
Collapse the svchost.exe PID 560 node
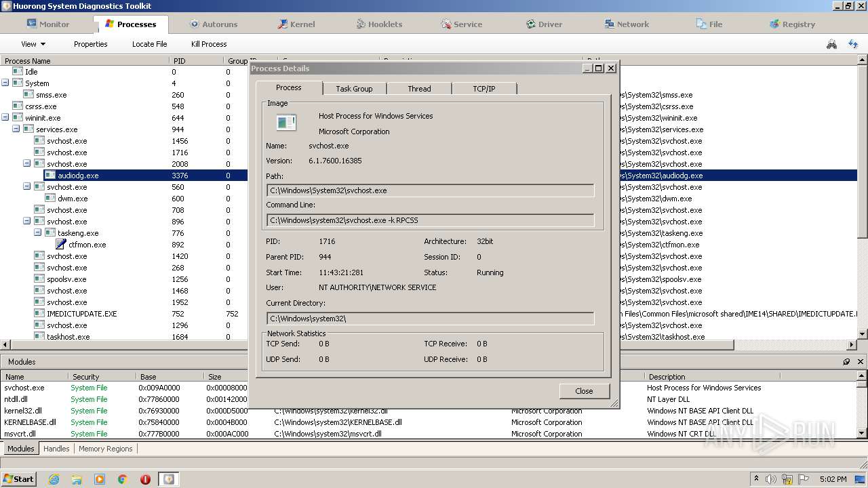[26, 186]
